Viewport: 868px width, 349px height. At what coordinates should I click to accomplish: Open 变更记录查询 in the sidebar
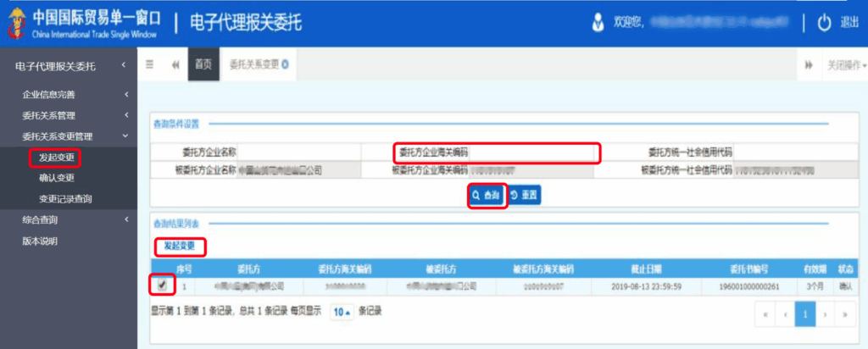64,199
